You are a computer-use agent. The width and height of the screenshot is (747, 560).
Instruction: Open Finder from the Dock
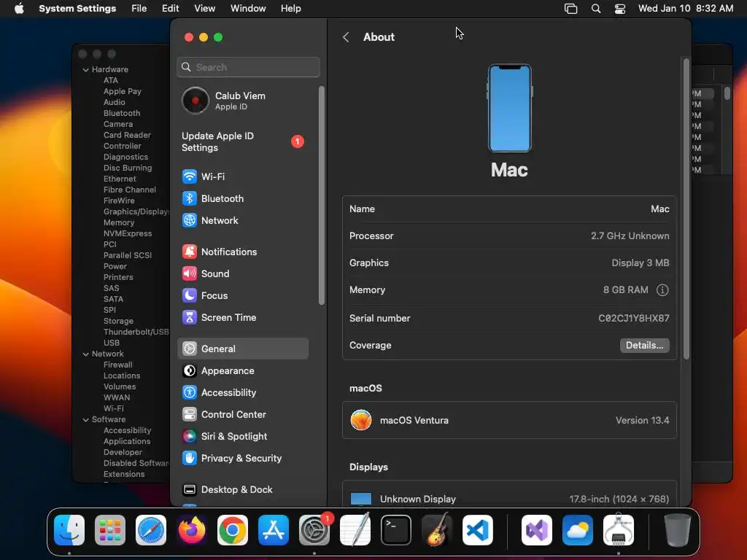[69, 530]
